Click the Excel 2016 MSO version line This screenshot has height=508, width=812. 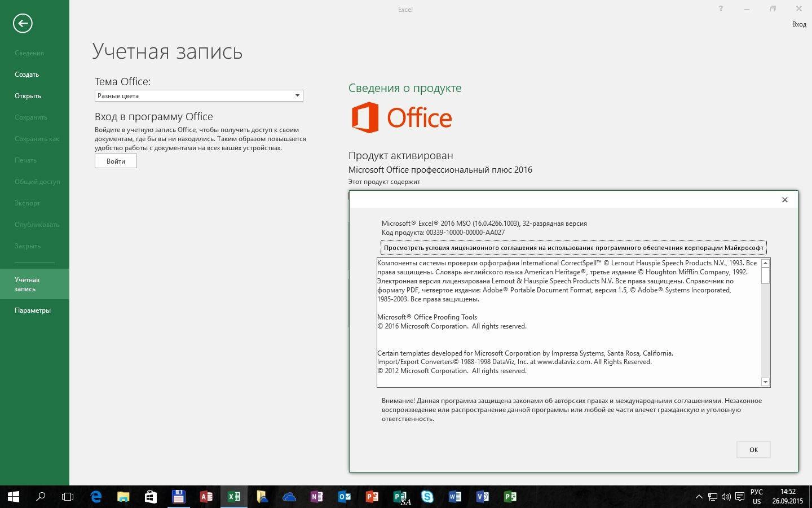click(x=484, y=224)
